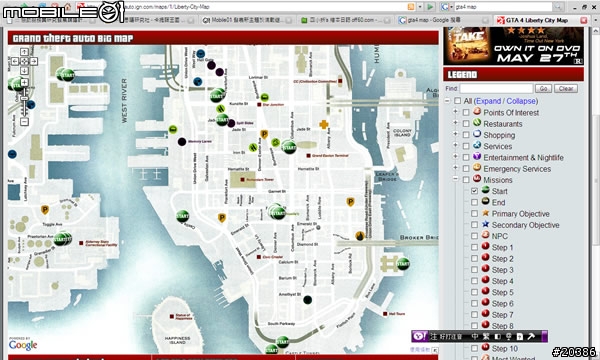600x360 pixels.
Task: Uncheck the Start missions checkbox
Action: click(x=474, y=191)
